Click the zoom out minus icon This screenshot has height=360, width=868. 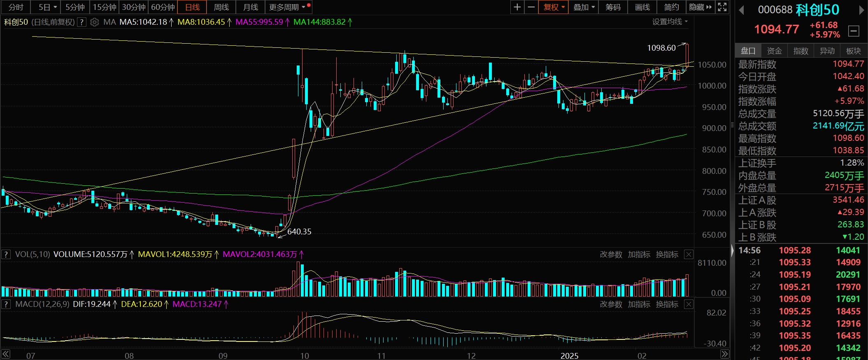point(531,7)
